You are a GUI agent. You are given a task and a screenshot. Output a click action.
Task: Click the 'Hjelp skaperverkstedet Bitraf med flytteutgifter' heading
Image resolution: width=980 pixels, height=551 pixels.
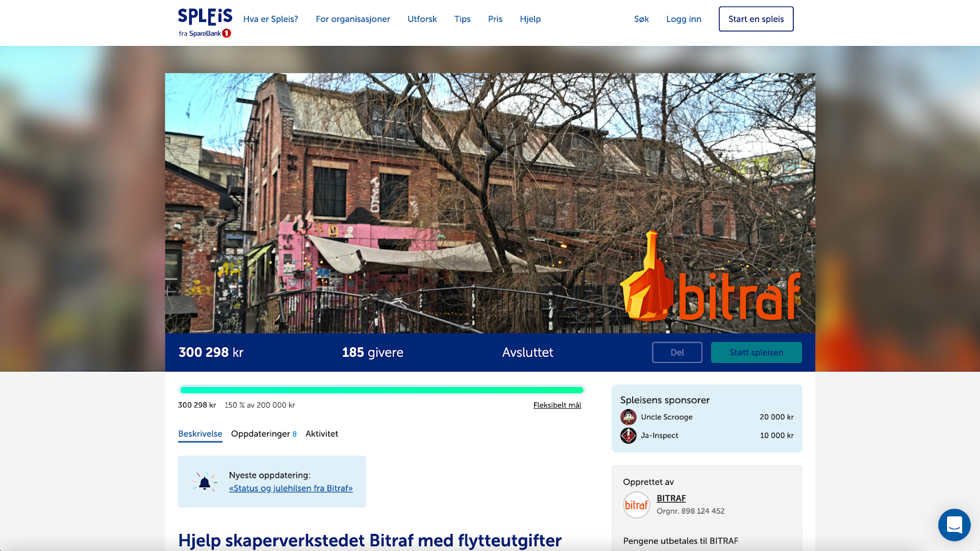tap(370, 541)
